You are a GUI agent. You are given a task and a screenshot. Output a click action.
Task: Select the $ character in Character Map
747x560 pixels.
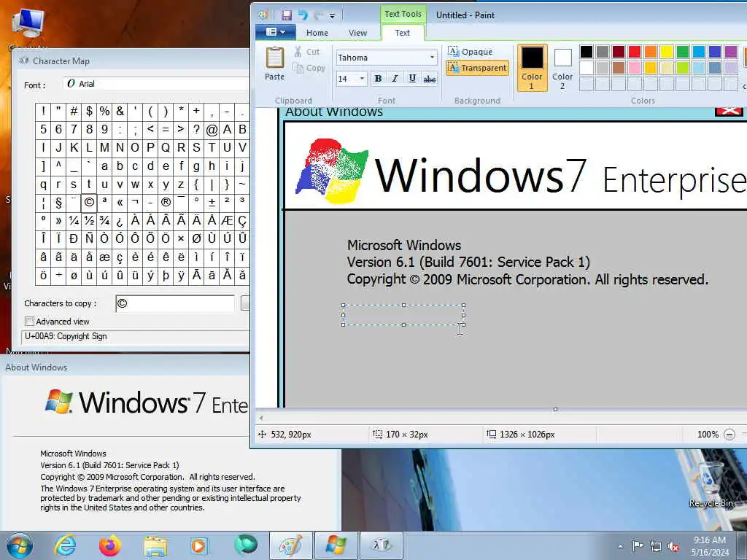click(89, 112)
